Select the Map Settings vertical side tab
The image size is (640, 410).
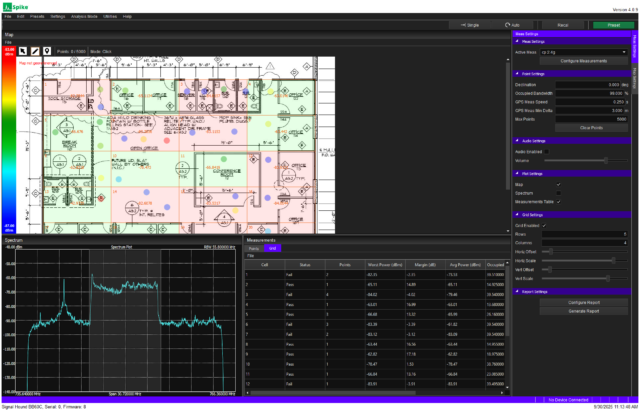(635, 78)
